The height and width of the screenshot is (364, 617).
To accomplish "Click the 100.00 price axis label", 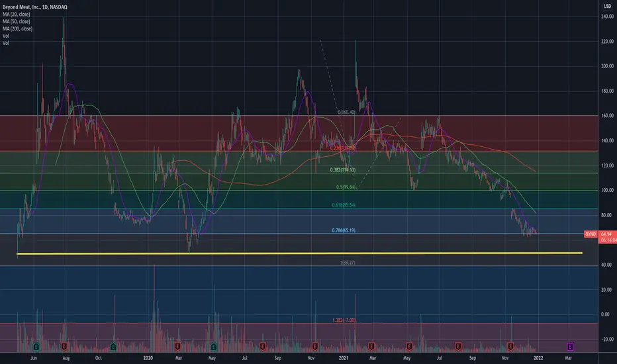I will 607,190.
